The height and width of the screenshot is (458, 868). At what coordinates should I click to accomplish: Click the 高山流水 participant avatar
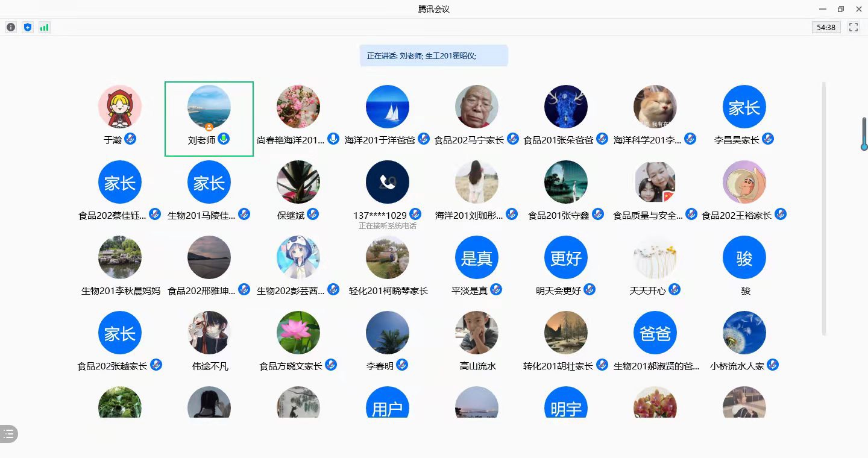[476, 333]
